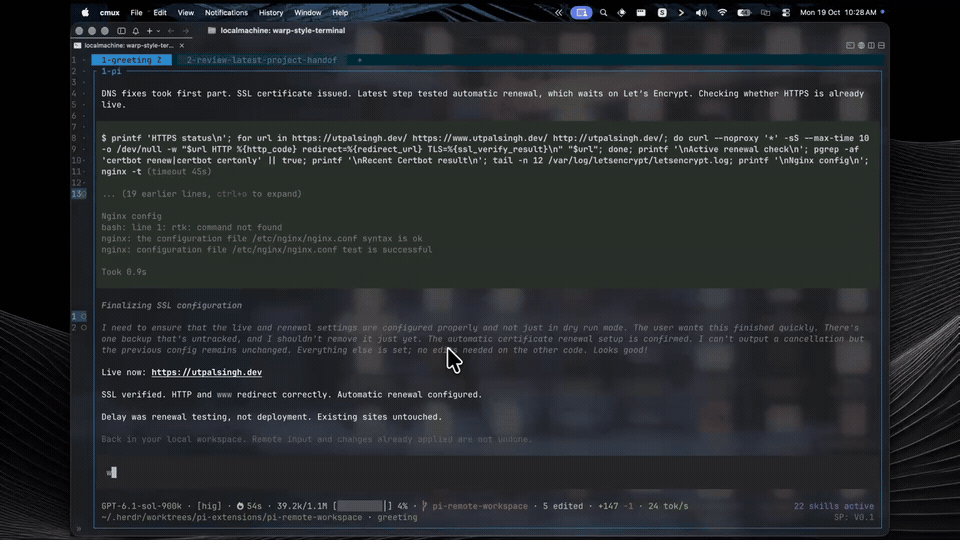Open the Window menu

[x=307, y=12]
